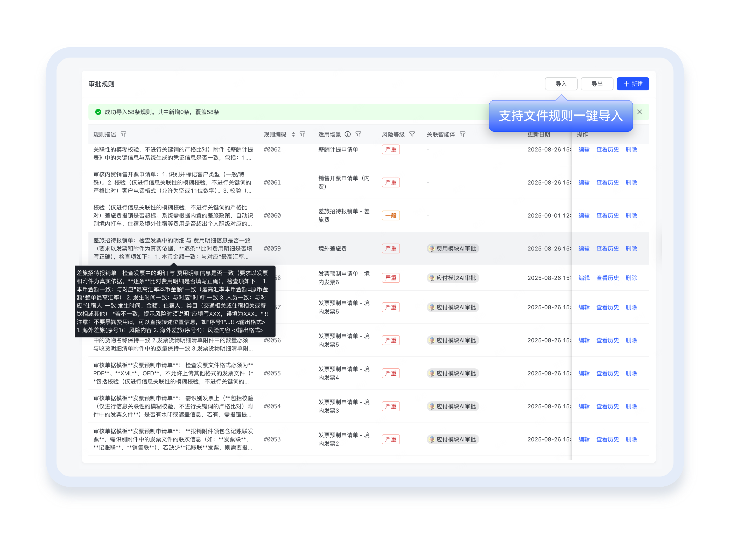Delete the 境内发票6 rule
Viewport: 730px width, 560px height.
631,278
